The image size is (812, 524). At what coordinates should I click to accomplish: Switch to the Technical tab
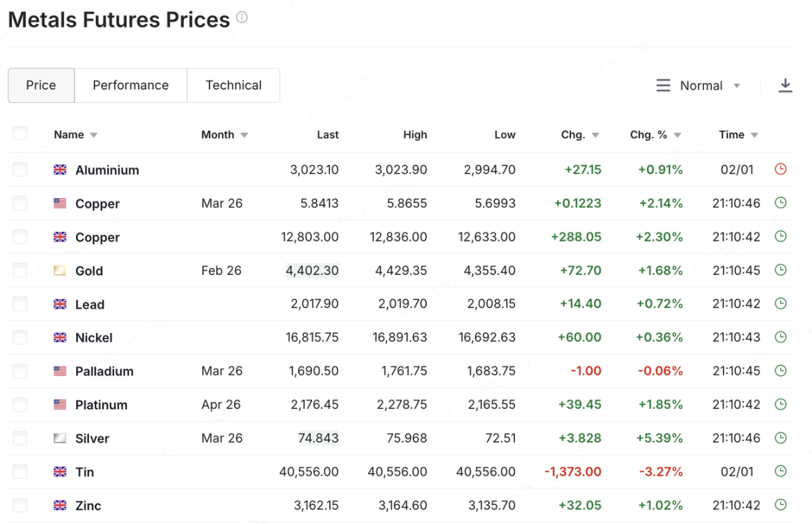click(233, 85)
